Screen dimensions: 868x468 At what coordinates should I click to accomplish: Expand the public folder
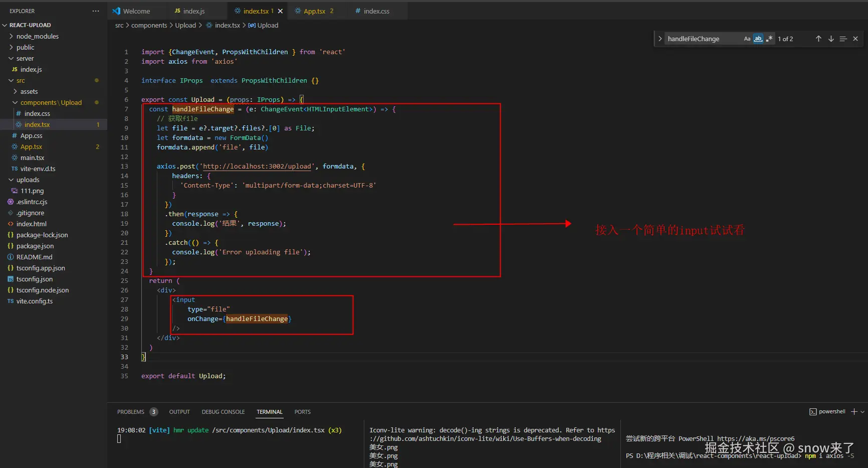click(x=26, y=47)
